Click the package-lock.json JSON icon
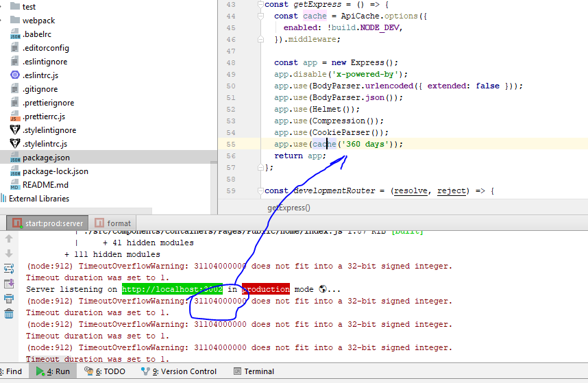The height and width of the screenshot is (383, 588). [x=15, y=171]
